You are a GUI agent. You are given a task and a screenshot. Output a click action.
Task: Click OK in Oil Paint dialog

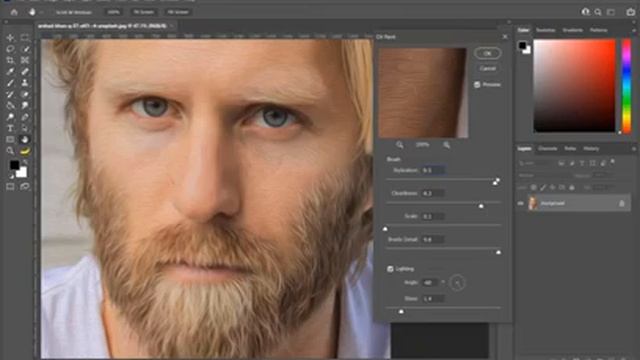(487, 53)
